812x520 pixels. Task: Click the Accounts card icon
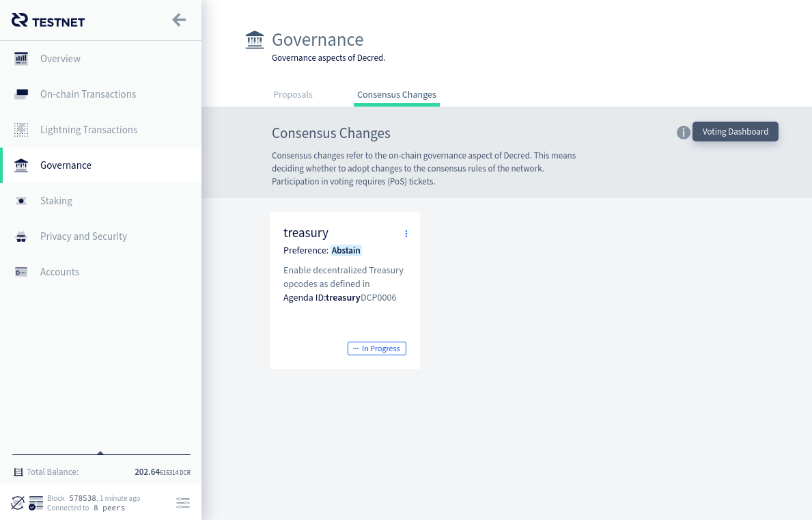pyautogui.click(x=21, y=272)
